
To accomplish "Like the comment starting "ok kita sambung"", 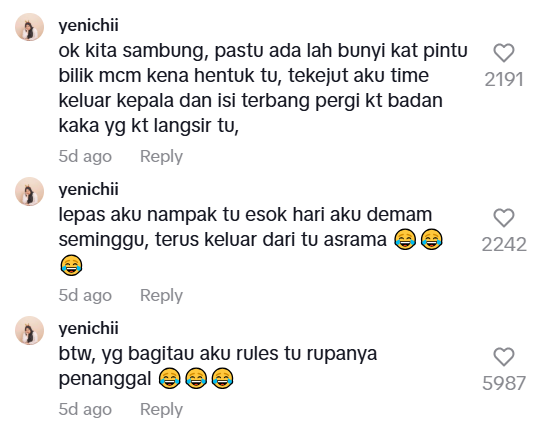I will tap(504, 53).
